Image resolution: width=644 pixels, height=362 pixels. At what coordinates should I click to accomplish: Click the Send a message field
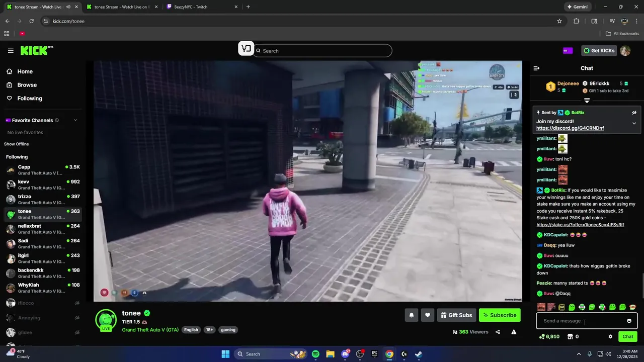tap(582, 321)
